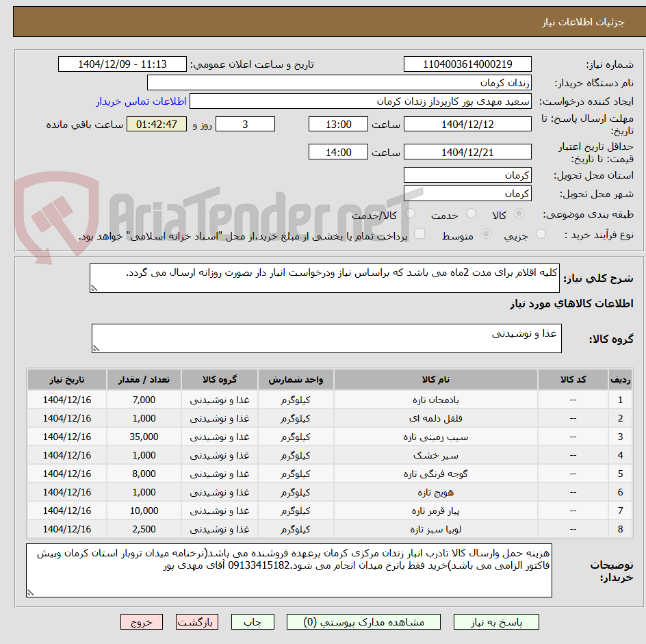Select the متوسط purchase type radio
Screen dimensions: 646x644
[486, 234]
